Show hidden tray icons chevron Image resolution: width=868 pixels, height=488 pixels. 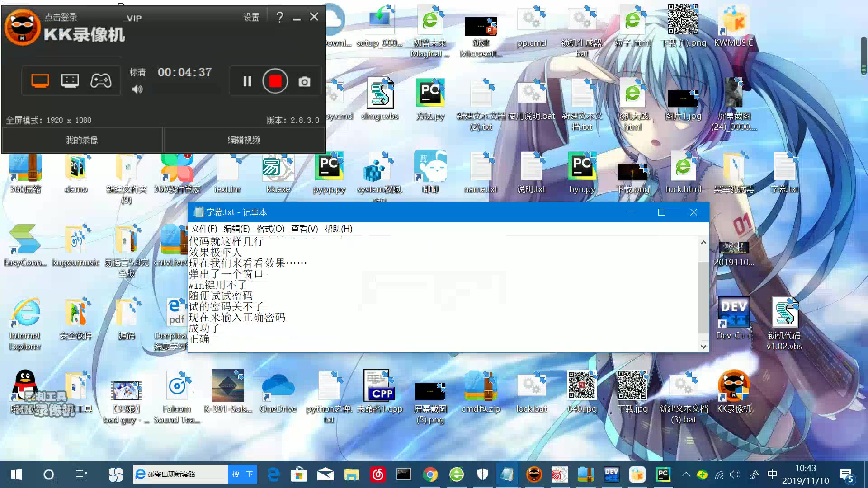click(686, 474)
